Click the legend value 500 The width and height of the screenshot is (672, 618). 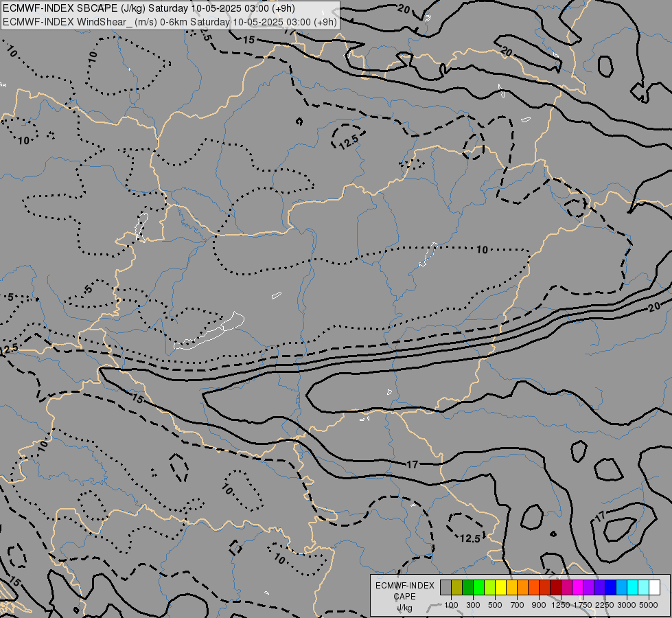(x=495, y=605)
